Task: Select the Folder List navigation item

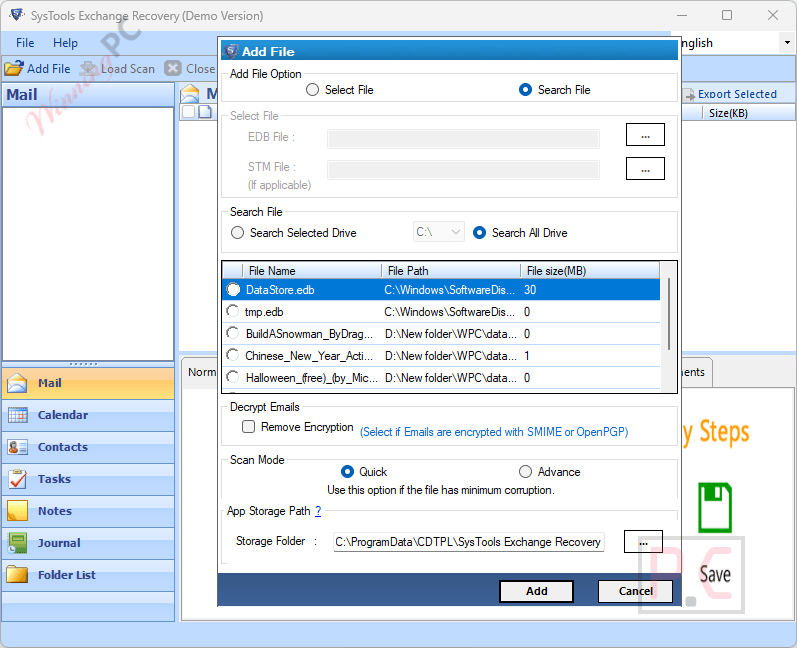Action: [88, 575]
